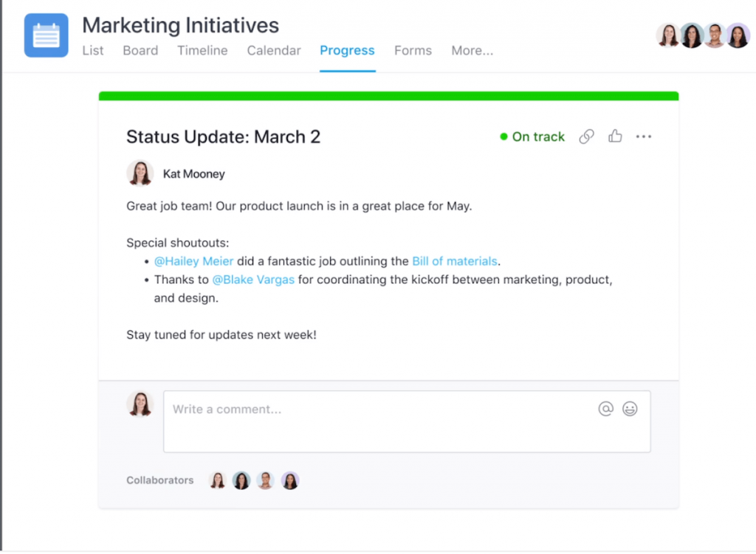This screenshot has width=756, height=554.
Task: Copy the status update link icon
Action: pos(586,136)
